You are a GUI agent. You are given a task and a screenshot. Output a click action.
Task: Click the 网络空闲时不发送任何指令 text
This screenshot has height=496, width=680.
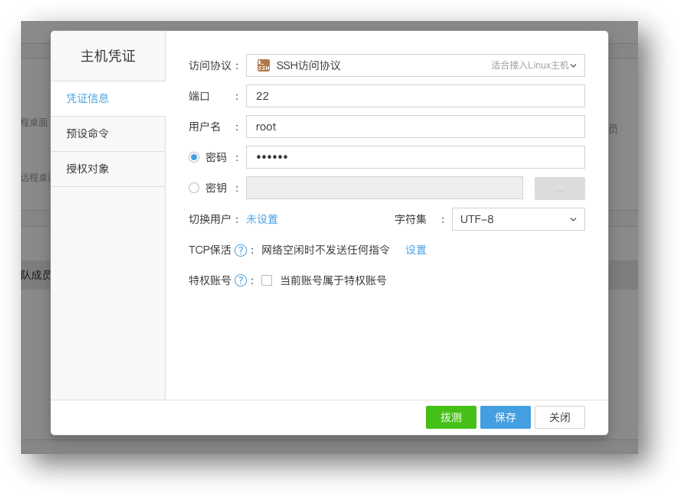coord(325,250)
